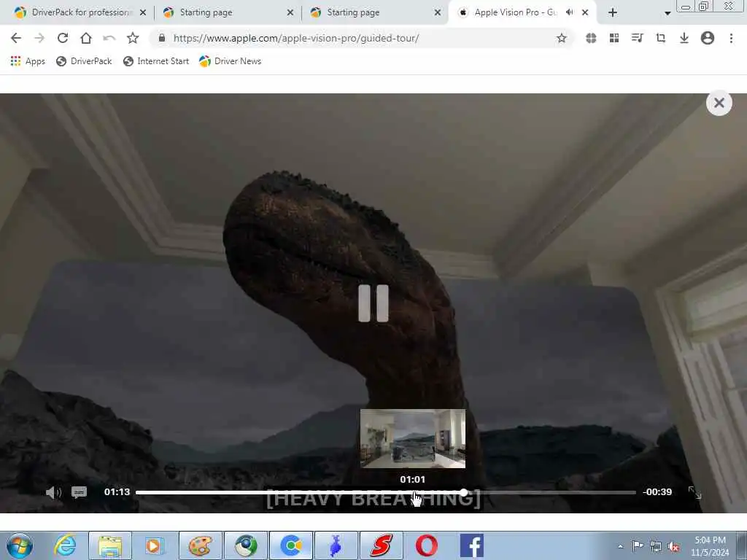This screenshot has height=560, width=747.
Task: Open Facebook shortcut on taskbar
Action: (472, 545)
